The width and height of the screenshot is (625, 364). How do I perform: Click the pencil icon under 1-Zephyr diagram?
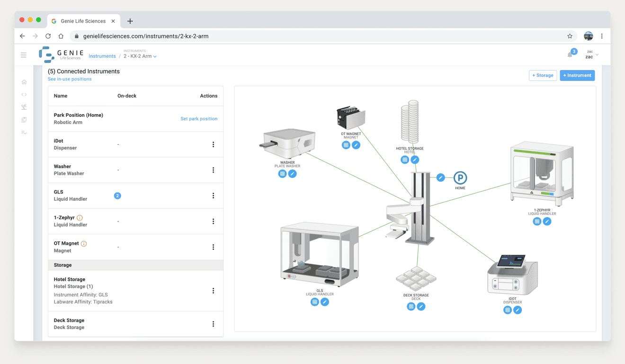click(x=547, y=221)
